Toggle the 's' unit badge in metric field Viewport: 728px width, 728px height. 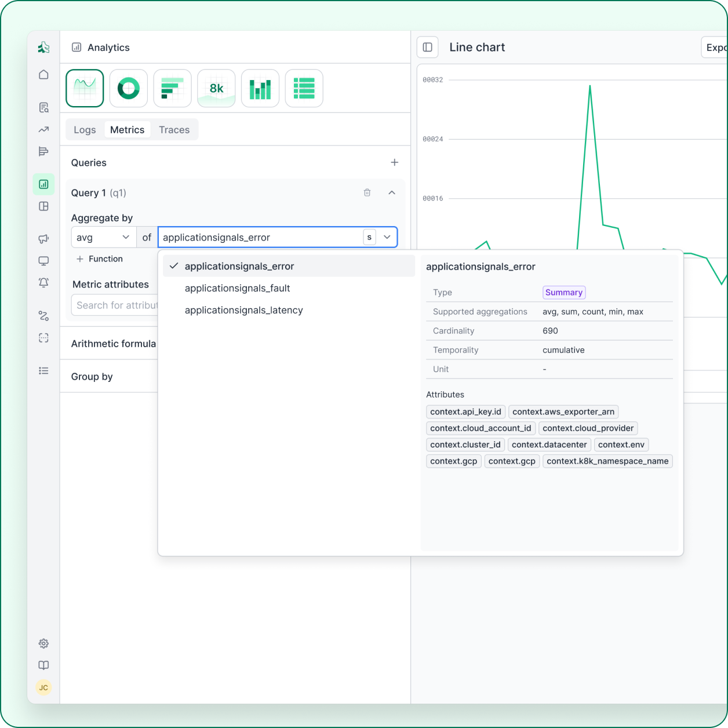369,237
